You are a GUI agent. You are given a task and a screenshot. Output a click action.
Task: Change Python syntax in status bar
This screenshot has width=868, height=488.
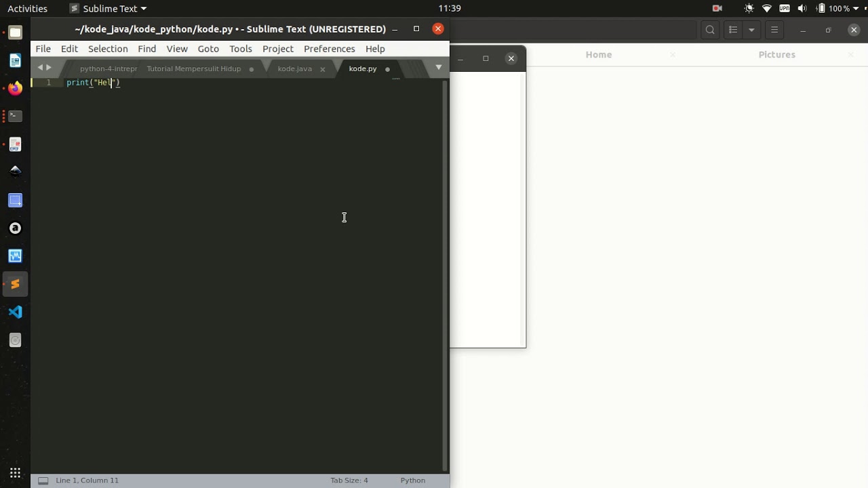click(413, 481)
